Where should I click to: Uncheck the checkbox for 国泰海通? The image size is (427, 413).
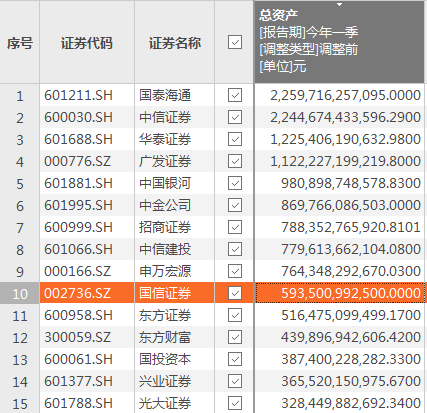point(235,95)
